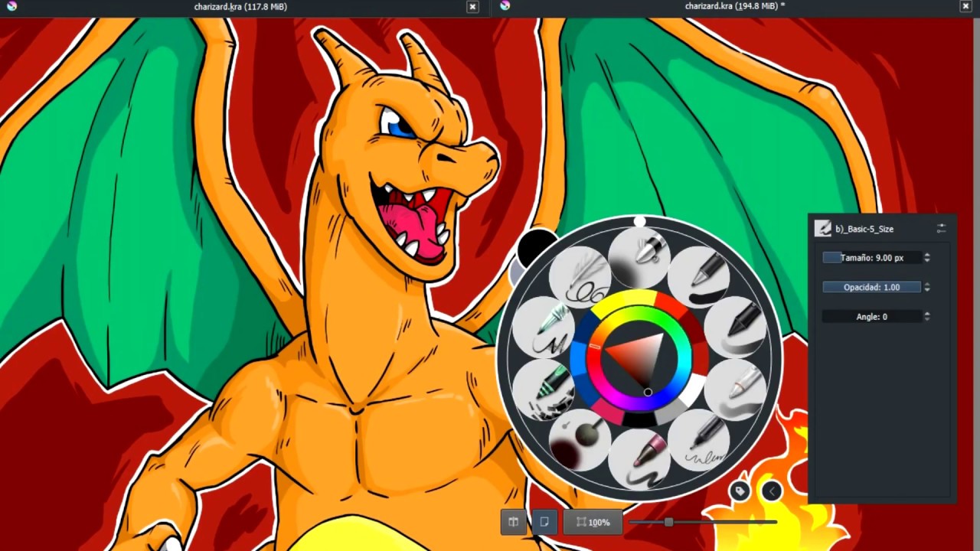Pick black from the recent colors ring
Viewport: 980px width, 551px height.
point(639,419)
